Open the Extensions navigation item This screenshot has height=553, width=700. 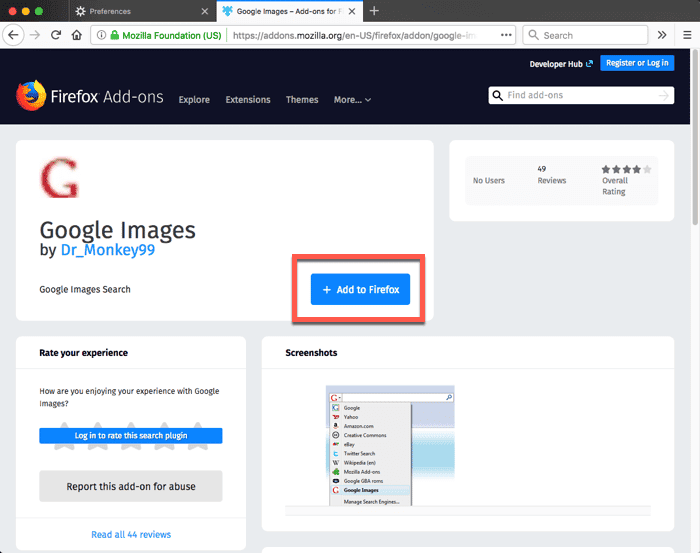[248, 100]
